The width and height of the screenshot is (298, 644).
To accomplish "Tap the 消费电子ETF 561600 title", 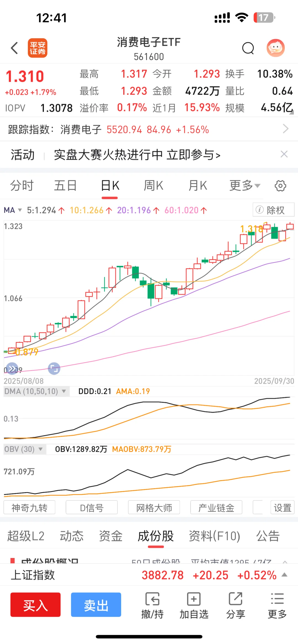I will (x=149, y=48).
